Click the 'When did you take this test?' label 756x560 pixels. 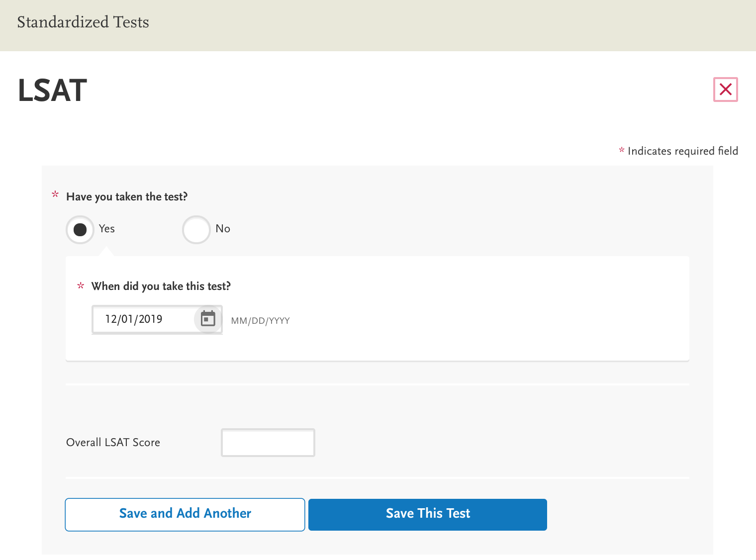point(161,286)
